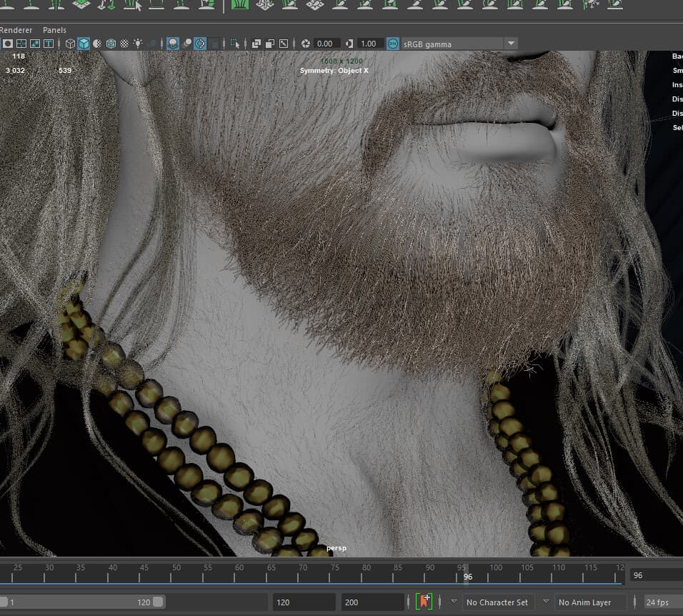The height and width of the screenshot is (616, 683).
Task: Click the X-Ray Joints icon
Action: click(x=284, y=44)
